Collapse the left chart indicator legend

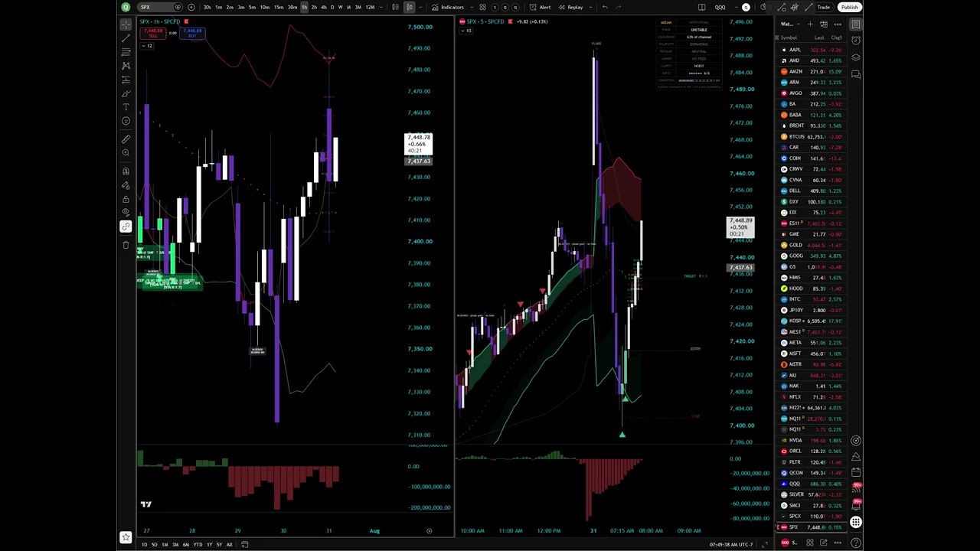147,46
